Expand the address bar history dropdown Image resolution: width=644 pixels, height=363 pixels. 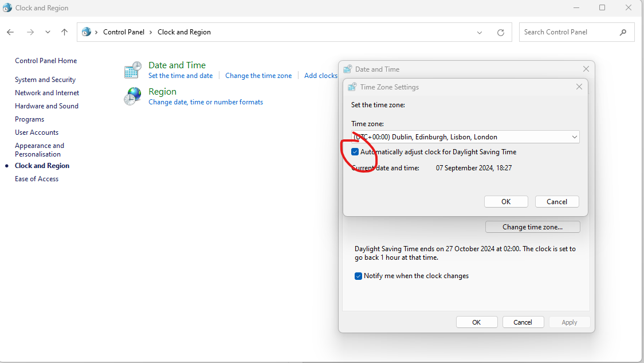(480, 32)
